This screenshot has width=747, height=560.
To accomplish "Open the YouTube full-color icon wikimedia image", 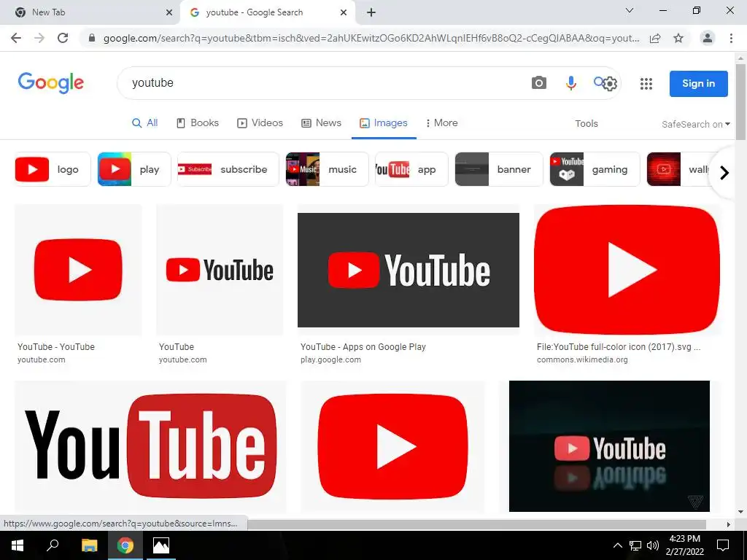I will 627,270.
